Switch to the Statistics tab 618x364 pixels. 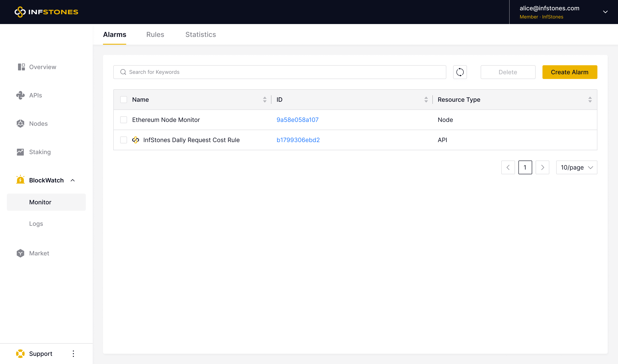pyautogui.click(x=200, y=35)
